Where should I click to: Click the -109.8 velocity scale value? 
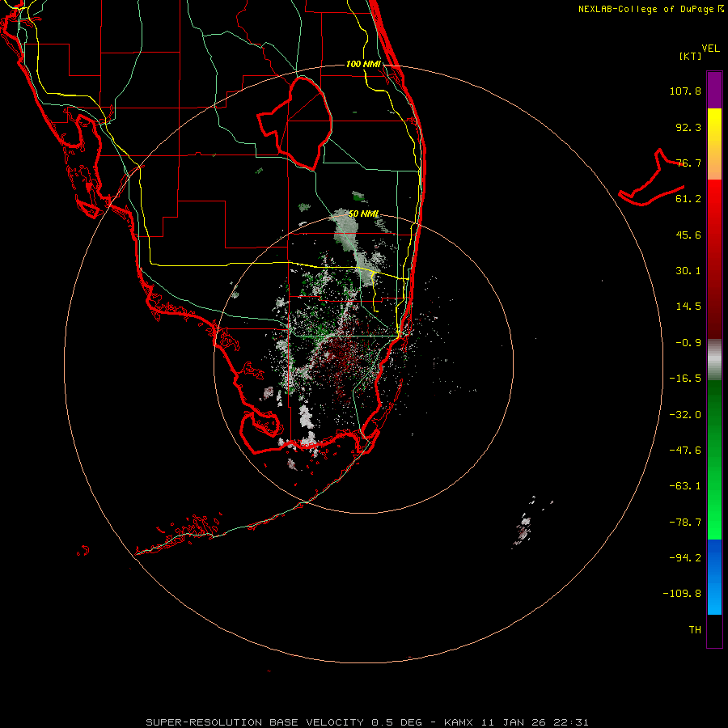[x=682, y=594]
